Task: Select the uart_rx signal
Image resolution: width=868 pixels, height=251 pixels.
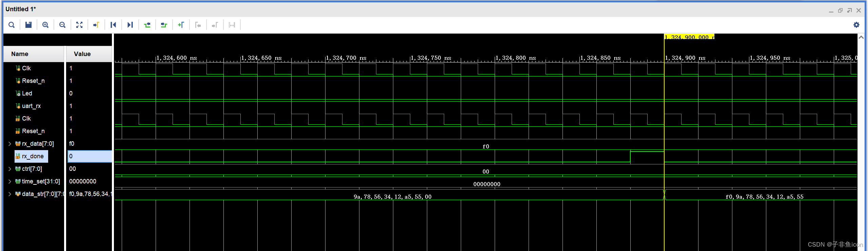Action: [31, 106]
